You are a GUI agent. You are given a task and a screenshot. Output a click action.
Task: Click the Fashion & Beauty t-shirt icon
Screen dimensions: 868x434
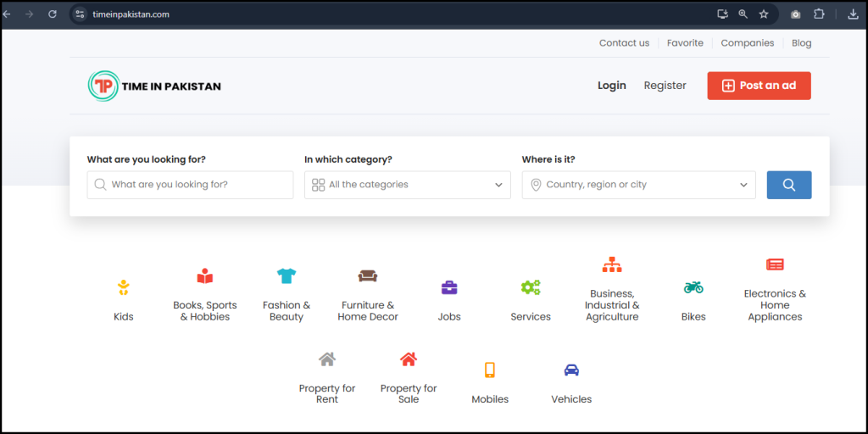(x=287, y=276)
